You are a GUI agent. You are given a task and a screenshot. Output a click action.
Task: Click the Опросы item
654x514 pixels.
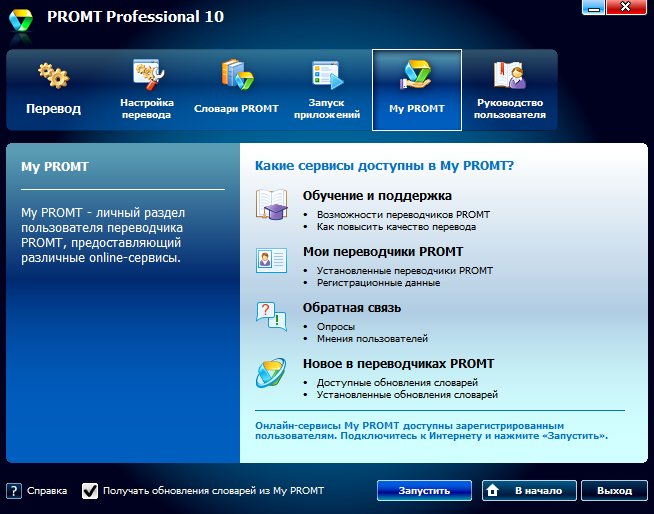pos(336,326)
